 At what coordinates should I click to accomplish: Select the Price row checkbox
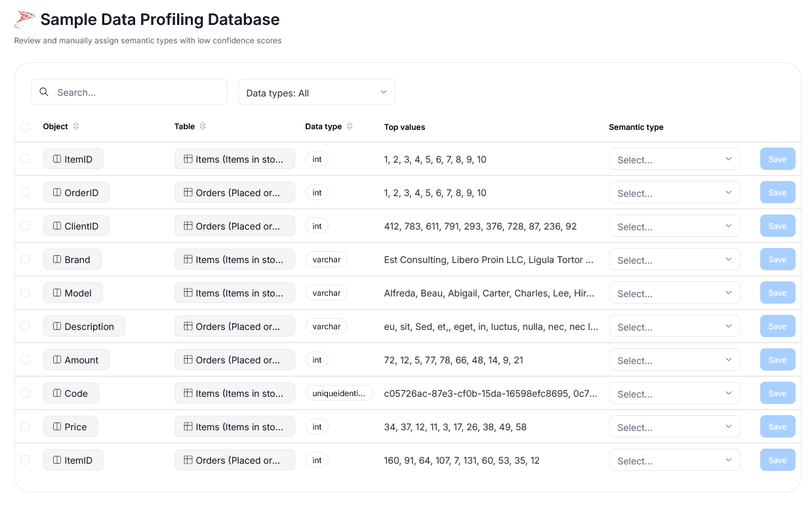pos(25,426)
